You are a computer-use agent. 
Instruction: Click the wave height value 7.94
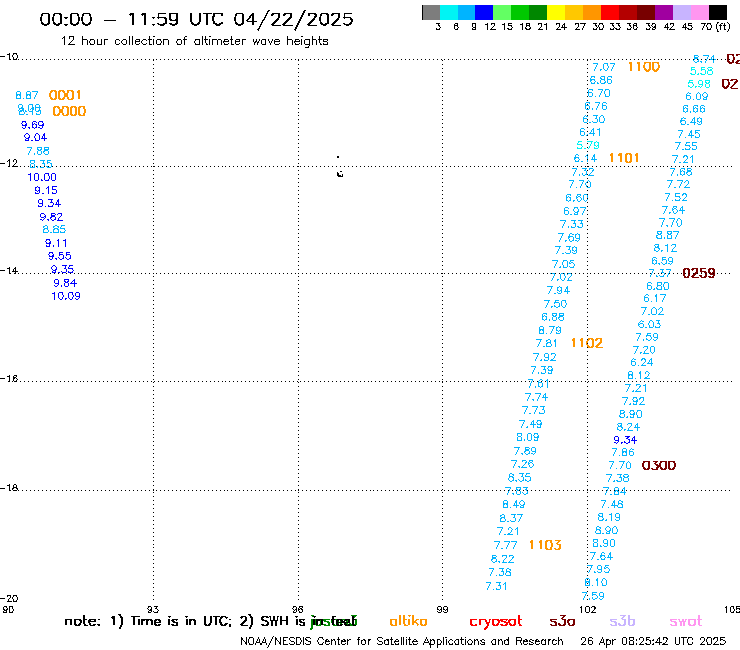[x=558, y=290]
